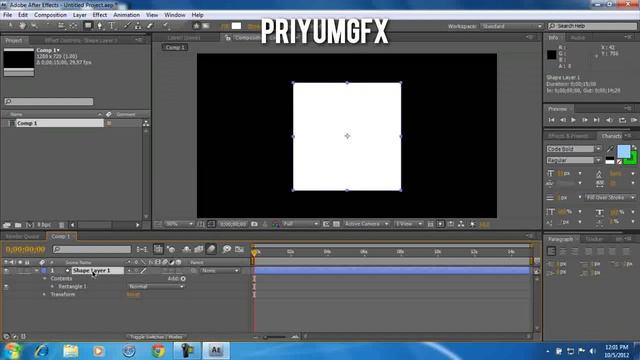
Task: Toggle Rectangle 1 visibility eye
Action: pyautogui.click(x=6, y=287)
